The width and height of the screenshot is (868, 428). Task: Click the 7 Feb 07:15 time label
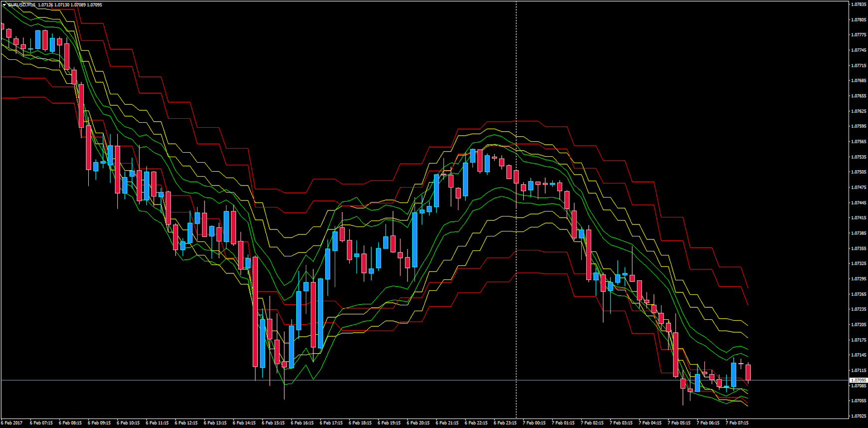pyautogui.click(x=737, y=423)
